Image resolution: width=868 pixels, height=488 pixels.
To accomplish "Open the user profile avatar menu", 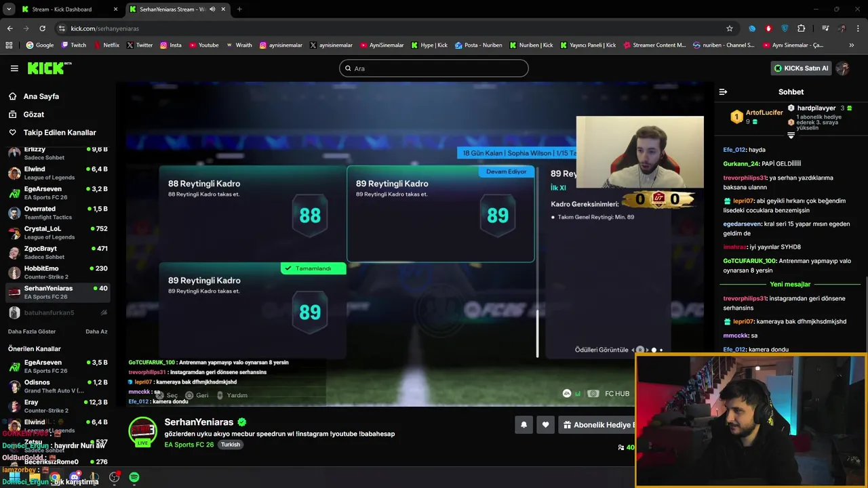I will point(843,68).
